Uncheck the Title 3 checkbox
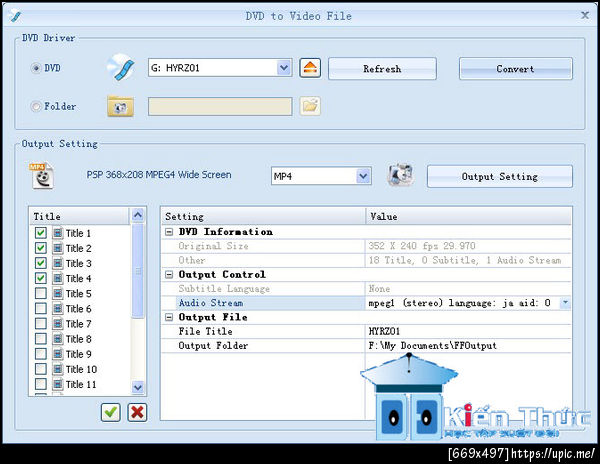This screenshot has width=600, height=464. [x=41, y=263]
